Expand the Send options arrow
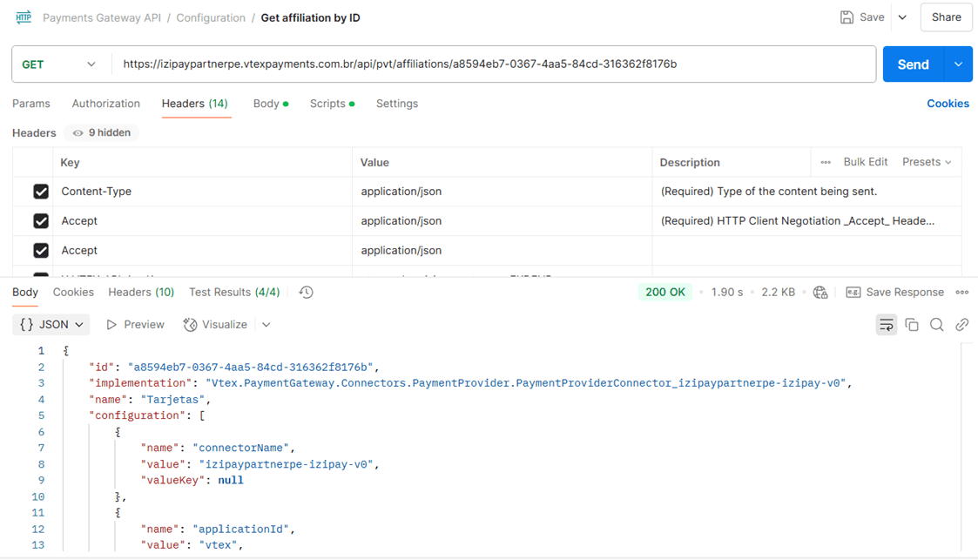The height and width of the screenshot is (560, 978). pyautogui.click(x=959, y=64)
